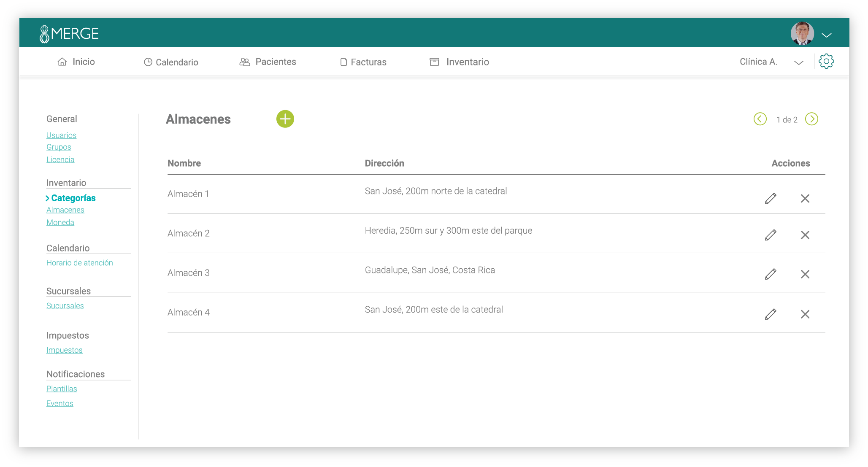Screen dimensions: 868x467
Task: Delete Almacén 2 using X icon
Action: click(x=805, y=235)
